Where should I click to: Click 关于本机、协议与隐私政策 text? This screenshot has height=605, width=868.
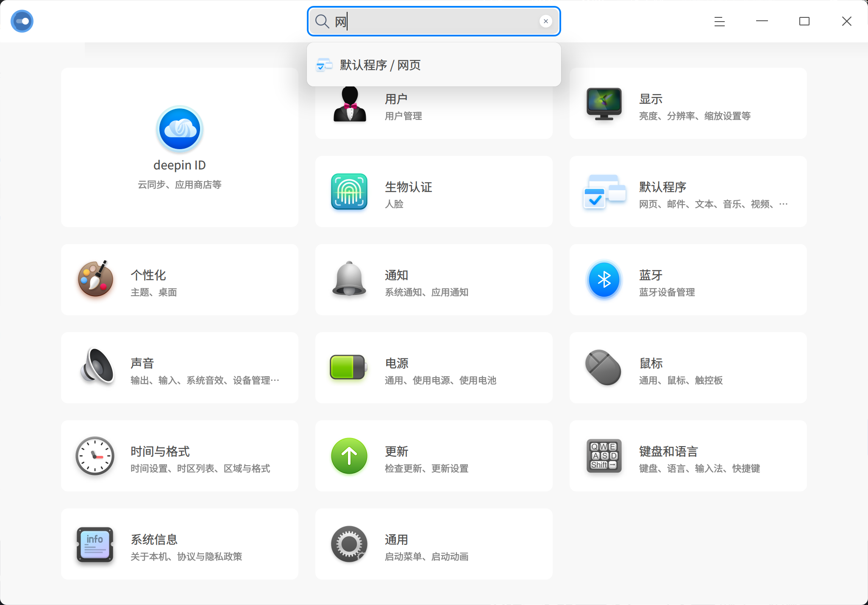coord(186,557)
